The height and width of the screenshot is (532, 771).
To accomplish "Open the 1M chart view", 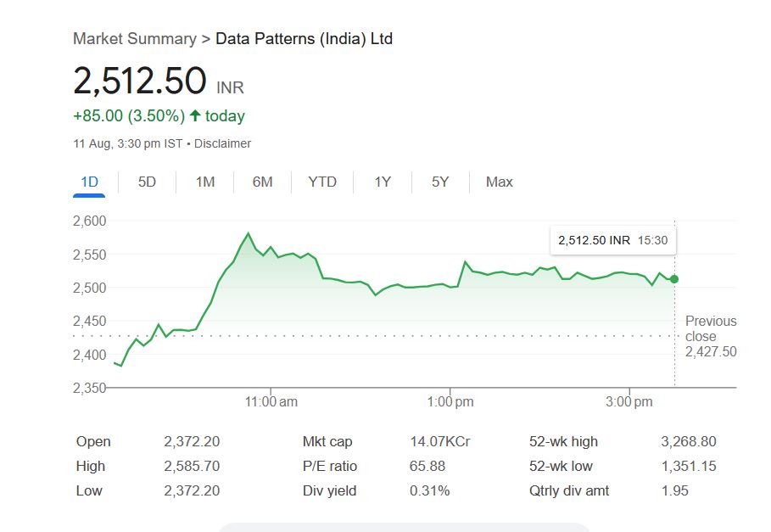I will pos(204,182).
